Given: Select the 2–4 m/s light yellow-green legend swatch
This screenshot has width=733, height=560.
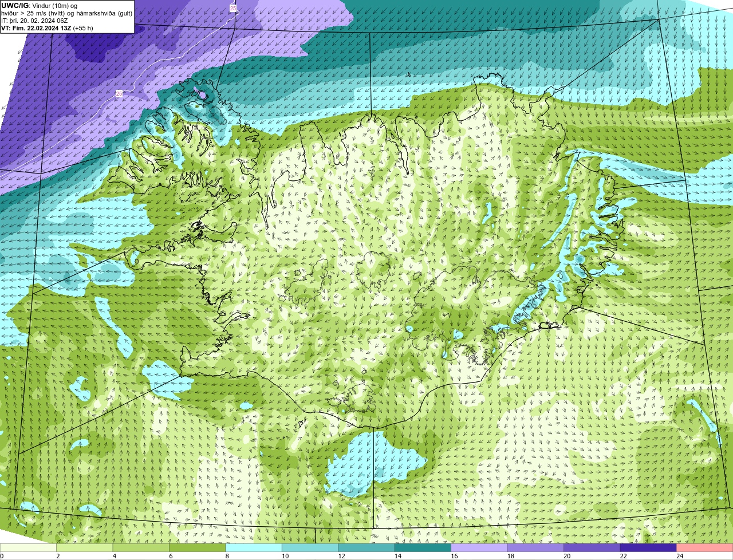Looking at the screenshot, I should click(85, 547).
